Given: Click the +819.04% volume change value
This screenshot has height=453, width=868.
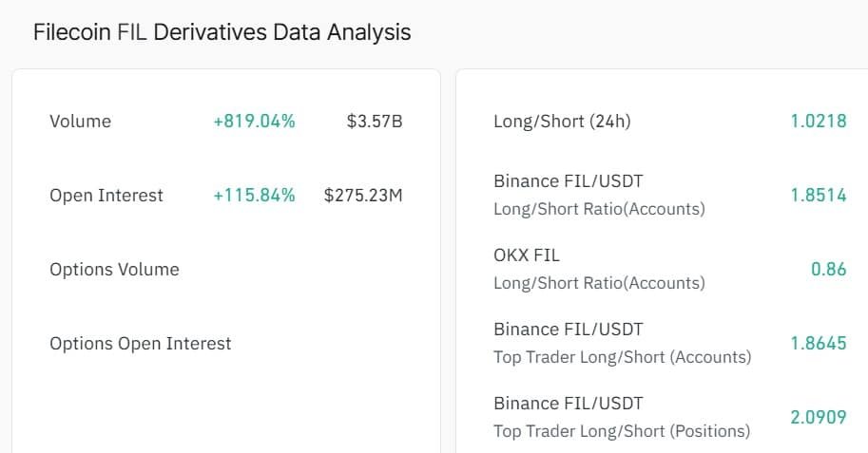Looking at the screenshot, I should click(254, 122).
